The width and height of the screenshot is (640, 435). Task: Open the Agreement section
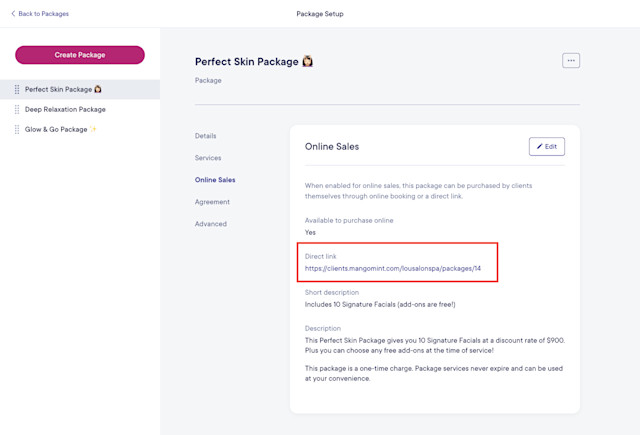[x=212, y=202]
